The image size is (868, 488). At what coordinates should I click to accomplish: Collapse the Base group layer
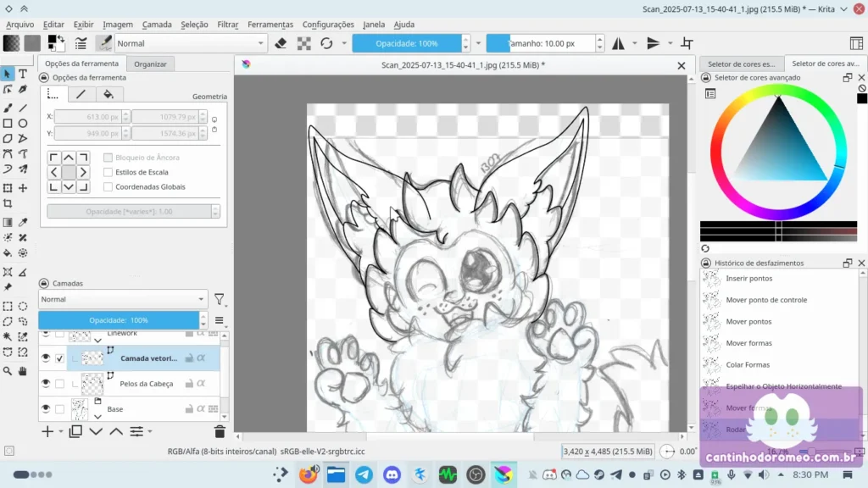pos(97,416)
